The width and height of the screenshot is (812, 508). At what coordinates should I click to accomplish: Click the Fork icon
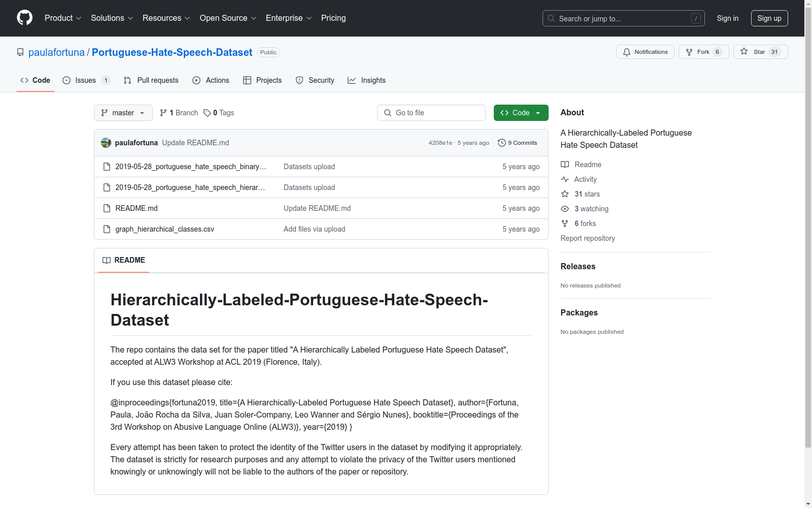689,52
